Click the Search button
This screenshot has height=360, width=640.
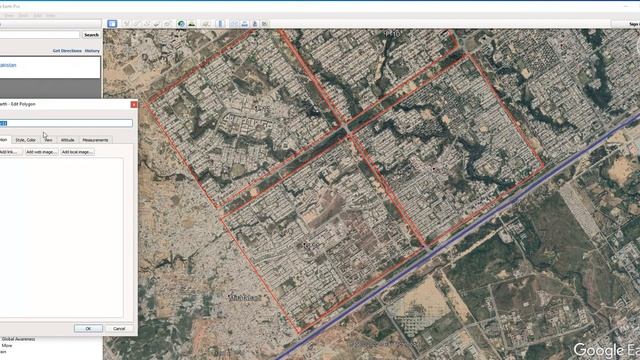point(91,35)
